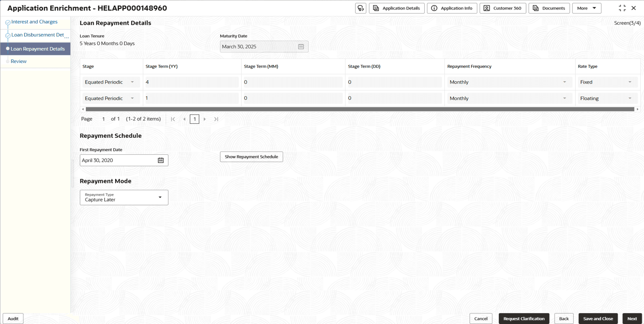Screen dimensions: 644x324
Task: Click the Maturity Date field
Action: [264, 47]
